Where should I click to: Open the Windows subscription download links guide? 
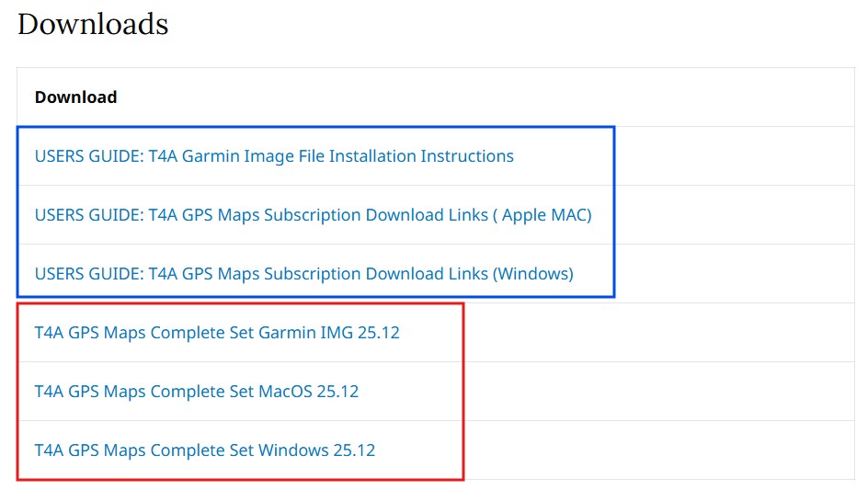(x=303, y=274)
